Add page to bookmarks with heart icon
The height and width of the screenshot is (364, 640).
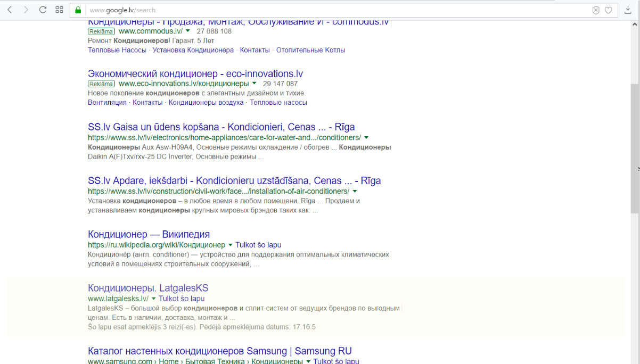[x=608, y=10]
